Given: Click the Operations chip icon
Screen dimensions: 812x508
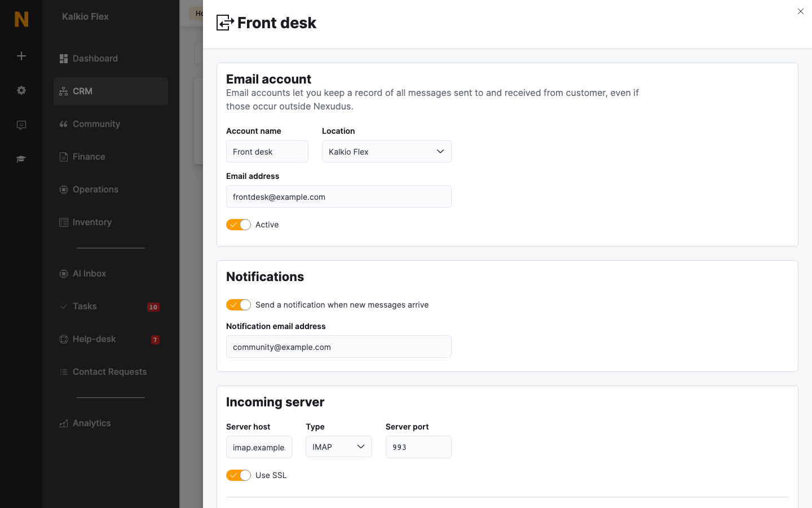Looking at the screenshot, I should pyautogui.click(x=64, y=190).
